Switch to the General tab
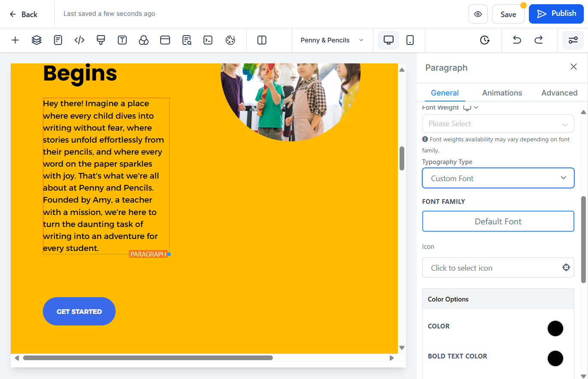 (445, 93)
